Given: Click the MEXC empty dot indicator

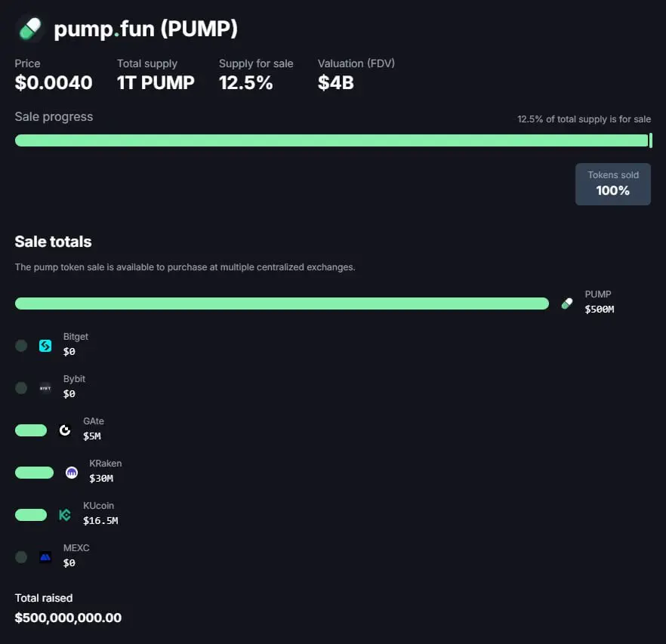Looking at the screenshot, I should click(21, 557).
